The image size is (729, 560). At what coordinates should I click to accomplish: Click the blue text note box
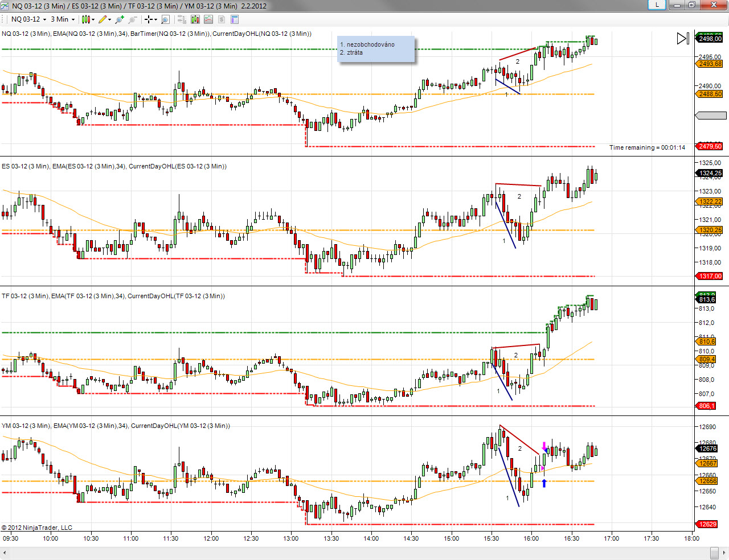pyautogui.click(x=376, y=50)
